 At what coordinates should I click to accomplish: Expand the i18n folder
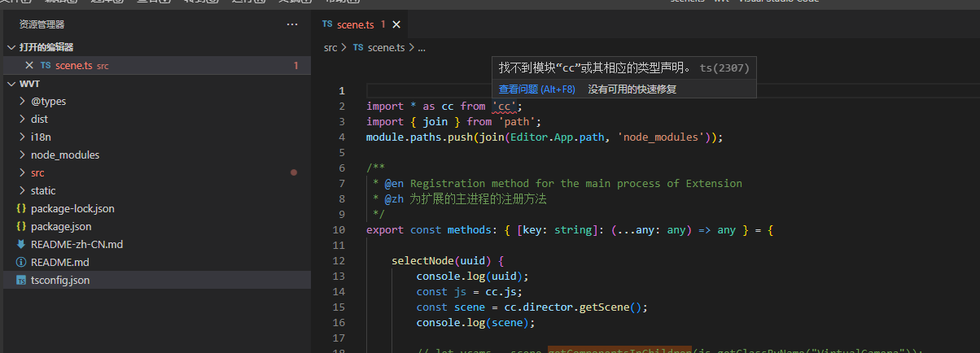pyautogui.click(x=21, y=137)
